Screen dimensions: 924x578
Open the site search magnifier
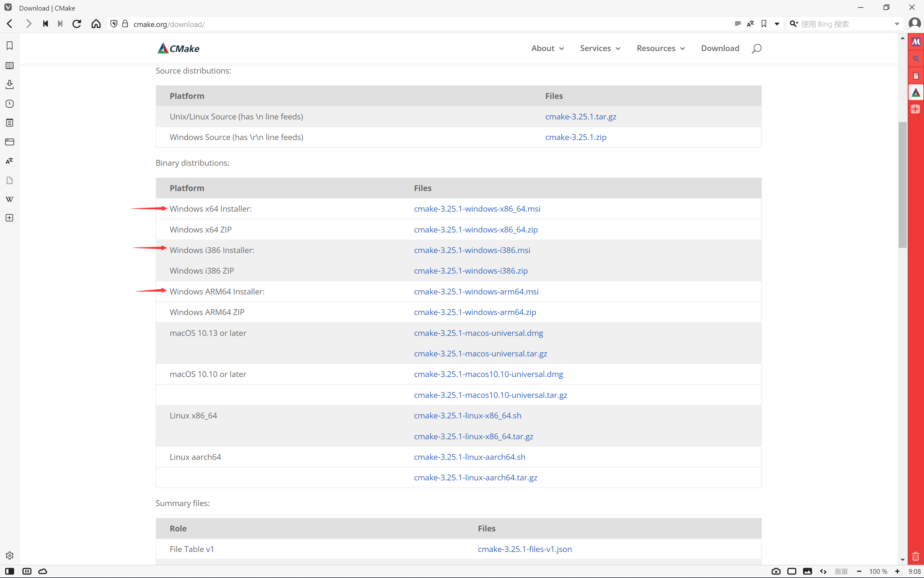pos(757,48)
